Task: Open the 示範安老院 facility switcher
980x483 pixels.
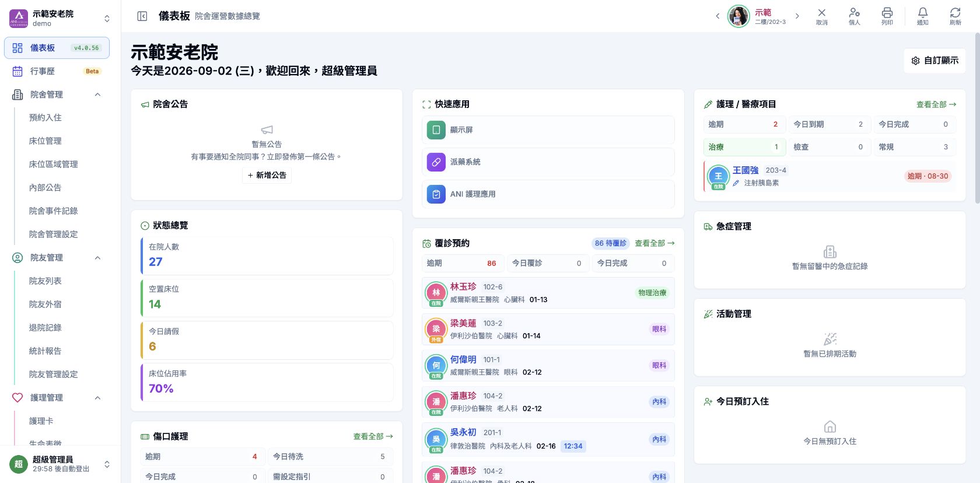Action: coord(60,18)
